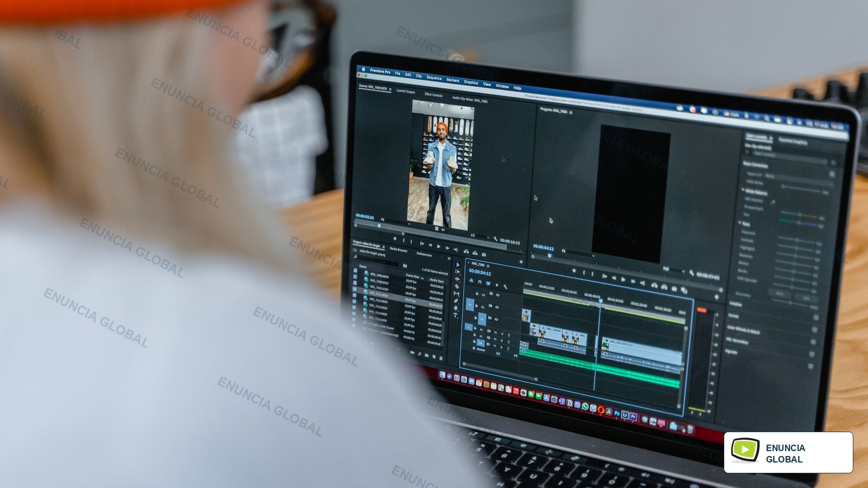Add marker in Source monitor
Viewport: 868px width, 488px height.
pos(395,239)
